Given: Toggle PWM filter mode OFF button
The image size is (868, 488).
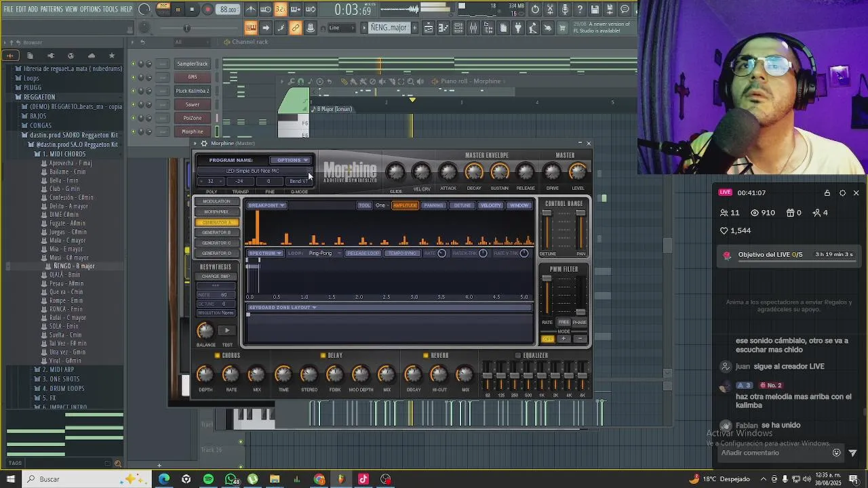Looking at the screenshot, I should click(x=548, y=339).
